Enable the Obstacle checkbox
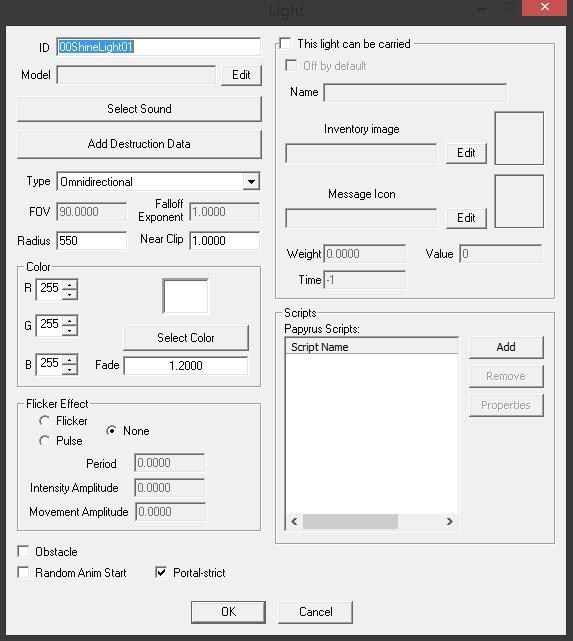 23,551
